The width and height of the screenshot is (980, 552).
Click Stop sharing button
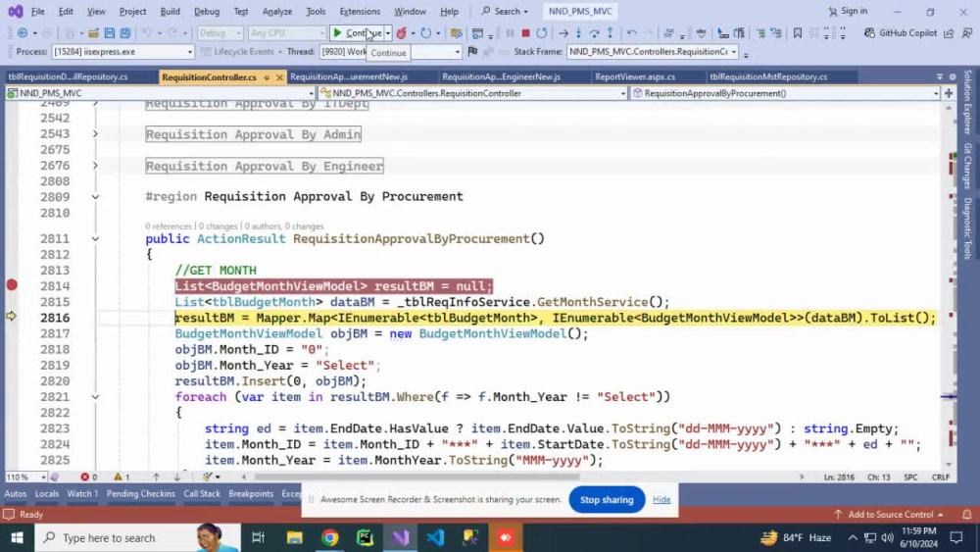607,499
